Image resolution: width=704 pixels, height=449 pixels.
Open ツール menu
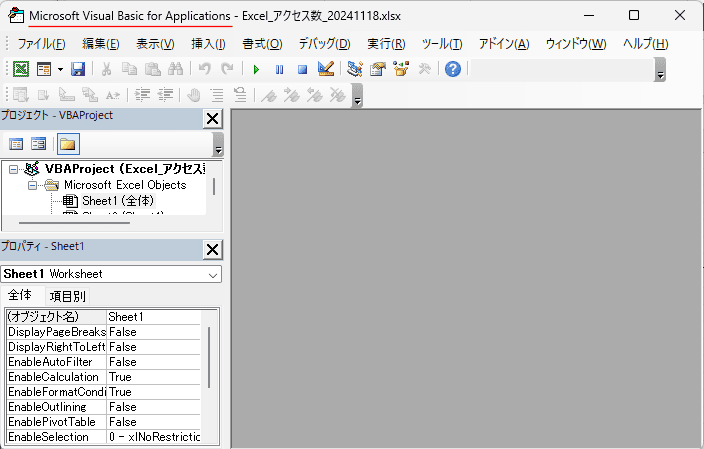[x=442, y=44]
